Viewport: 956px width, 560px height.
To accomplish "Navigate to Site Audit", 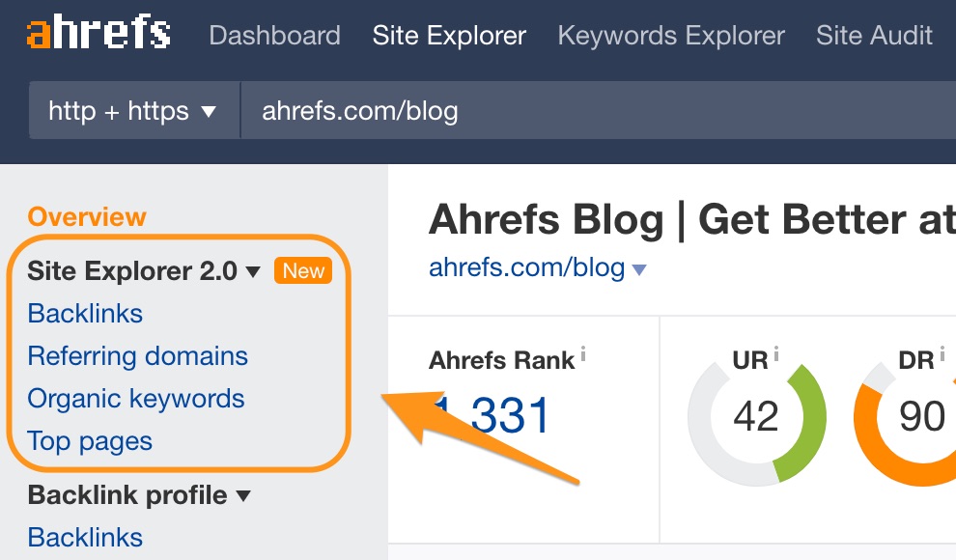I will point(874,37).
